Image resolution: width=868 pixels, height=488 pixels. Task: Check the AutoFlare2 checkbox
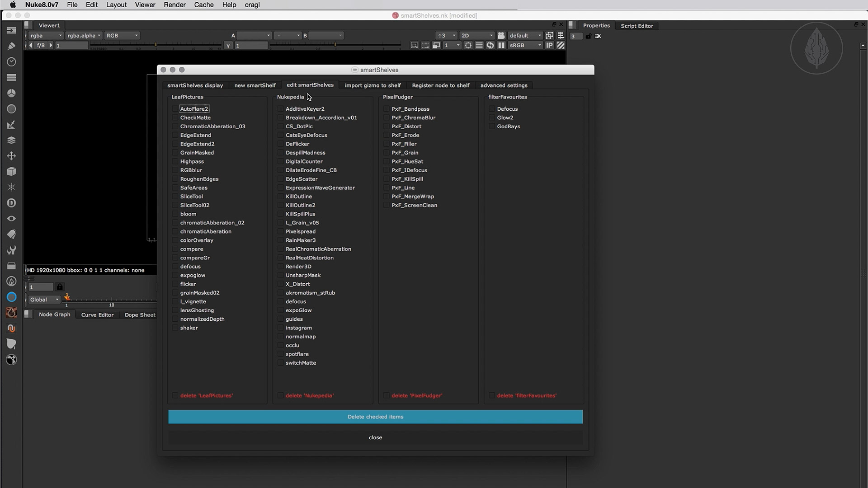point(175,109)
